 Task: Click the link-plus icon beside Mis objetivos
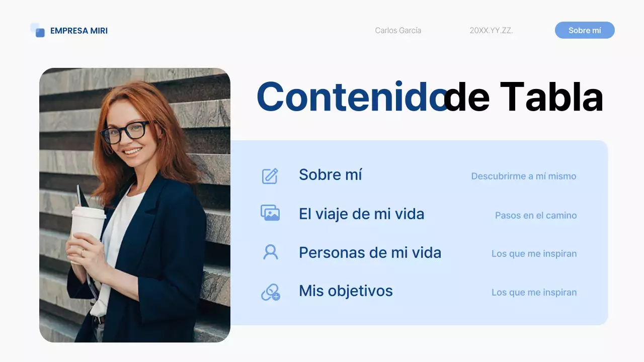click(x=271, y=292)
